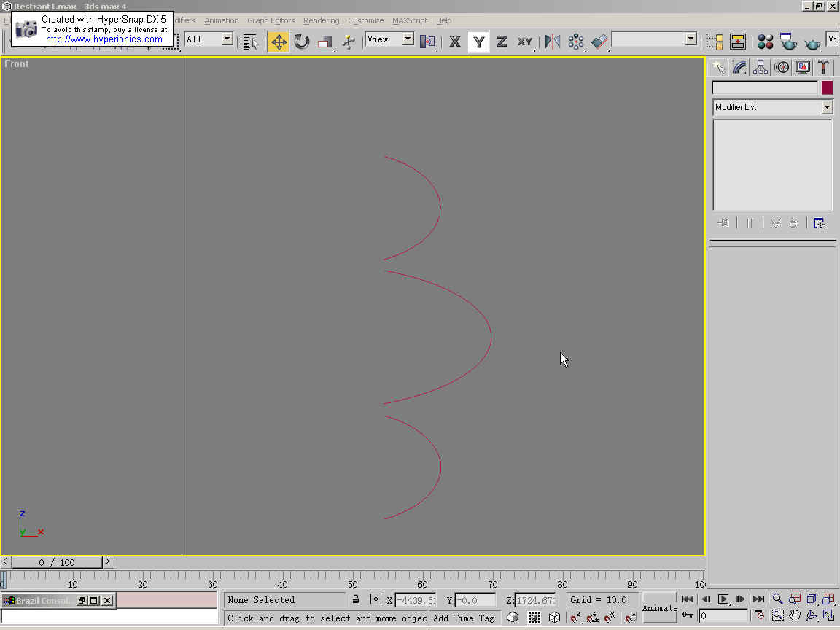Choose the Select and Manipulate tool
Viewport: 840px width, 630px height.
(349, 42)
